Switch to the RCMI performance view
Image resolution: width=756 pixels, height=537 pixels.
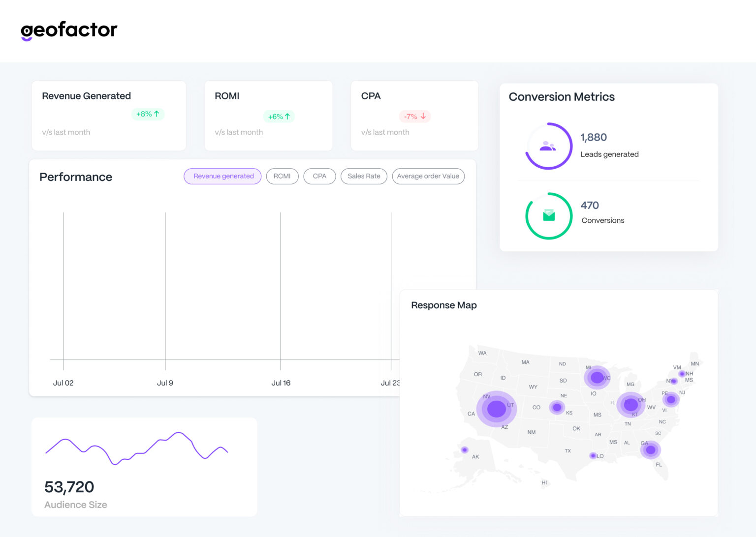pos(282,176)
